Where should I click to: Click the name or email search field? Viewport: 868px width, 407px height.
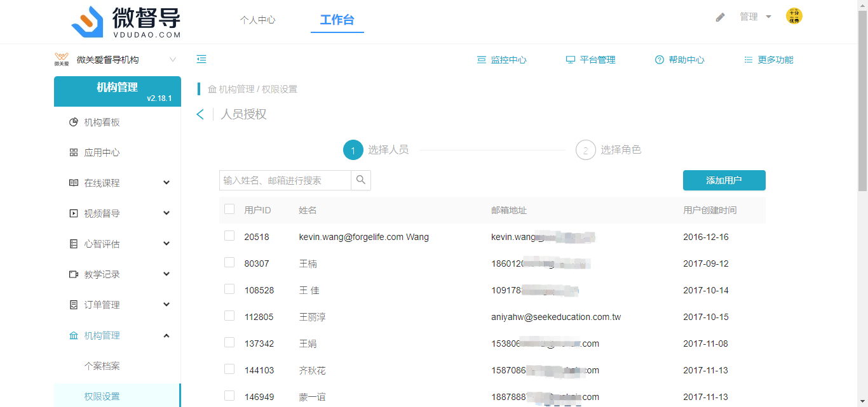285,180
